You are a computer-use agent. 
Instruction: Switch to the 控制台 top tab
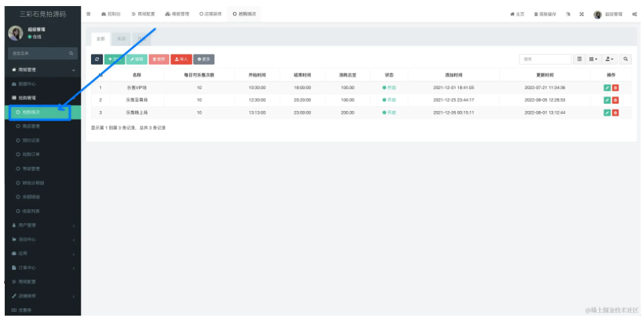[x=112, y=14]
